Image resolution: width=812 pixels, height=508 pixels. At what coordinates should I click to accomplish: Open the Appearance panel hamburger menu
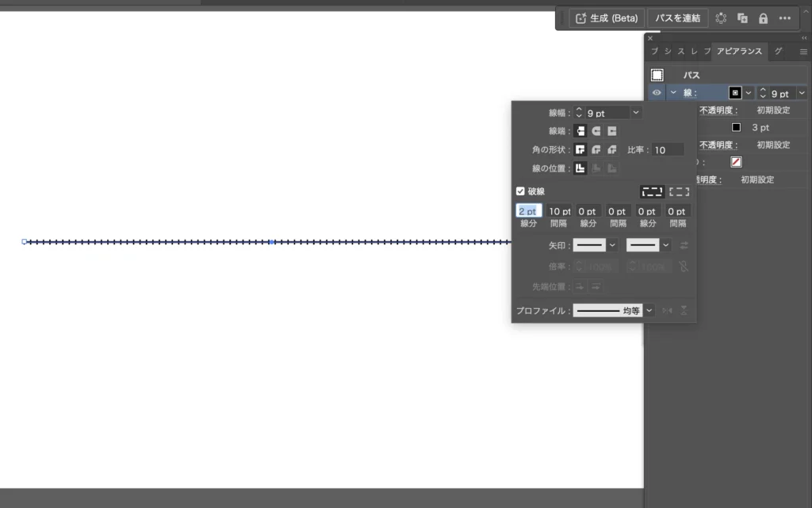coord(803,52)
